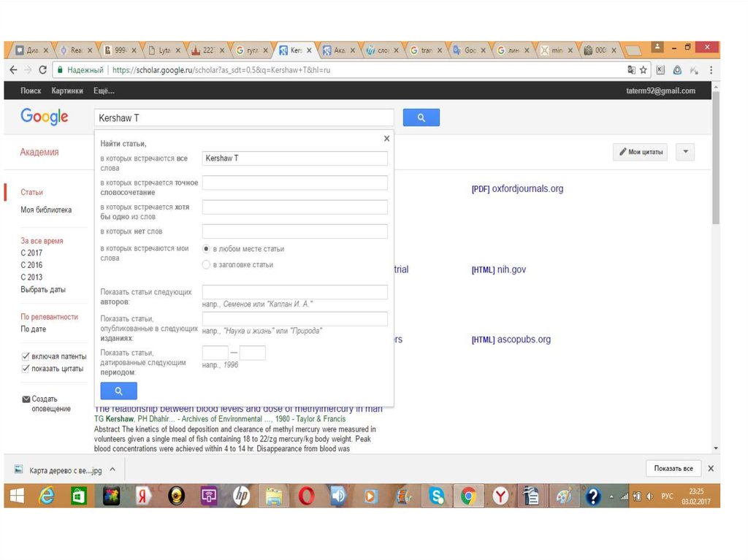
Task: Open [PDF] oxfordjournals.org link
Action: [518, 188]
